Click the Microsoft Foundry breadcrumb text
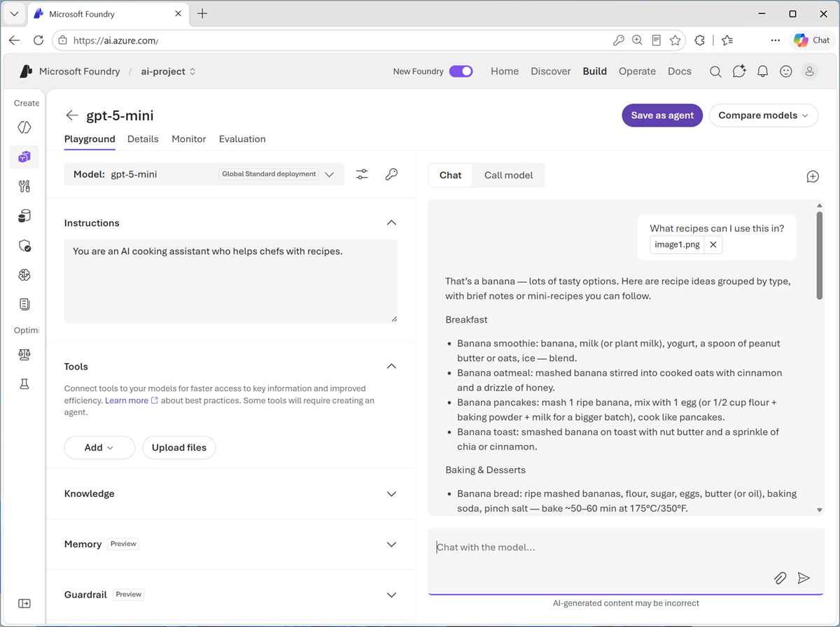This screenshot has height=627, width=840. (x=80, y=71)
